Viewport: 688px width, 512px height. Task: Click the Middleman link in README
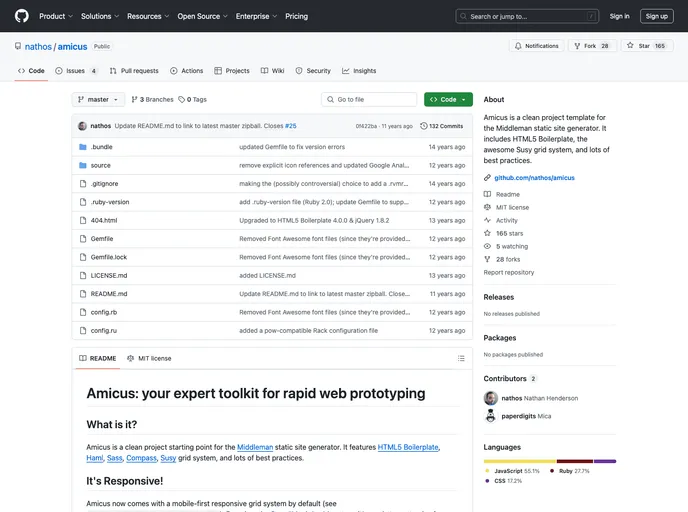[255, 447]
